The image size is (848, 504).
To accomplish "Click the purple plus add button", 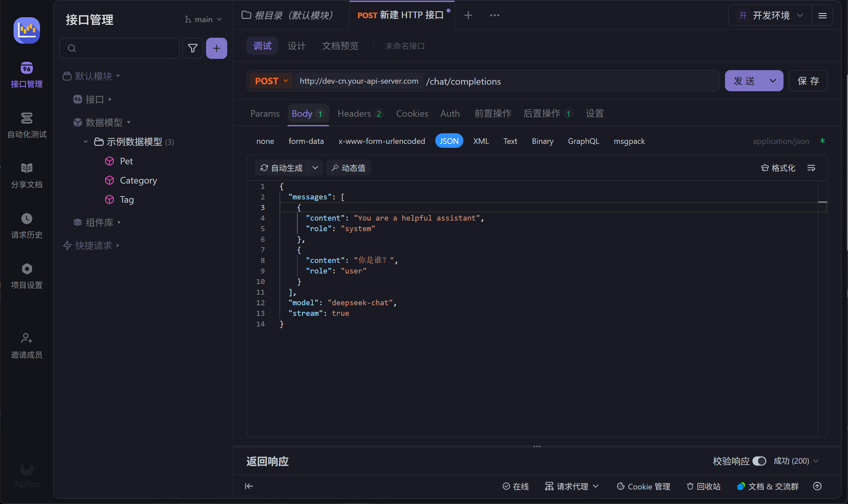I will click(216, 48).
